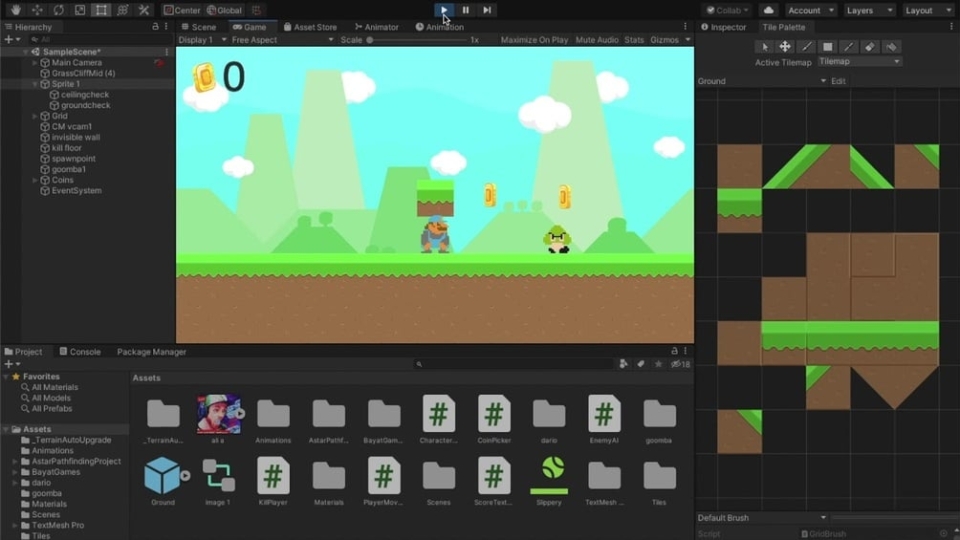Image resolution: width=960 pixels, height=540 pixels.
Task: Search by type icon in Project
Action: point(623,364)
